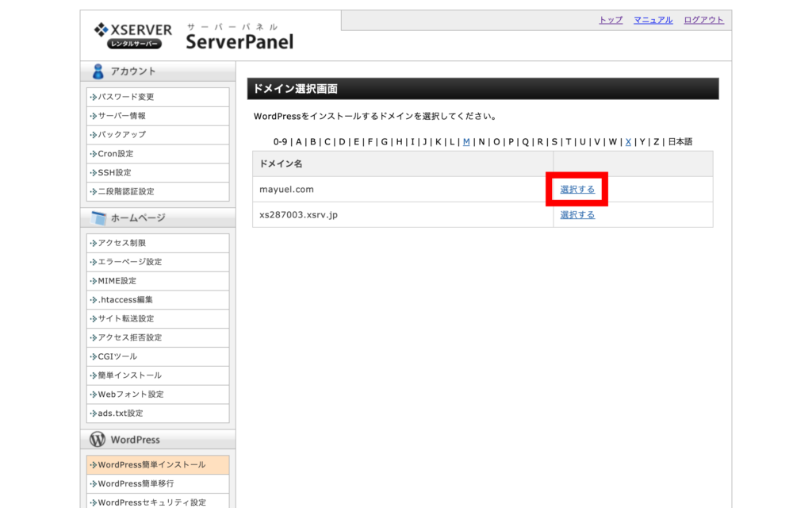The width and height of the screenshot is (812, 508).
Task: Click the letter A in domain filter
Action: tap(298, 142)
